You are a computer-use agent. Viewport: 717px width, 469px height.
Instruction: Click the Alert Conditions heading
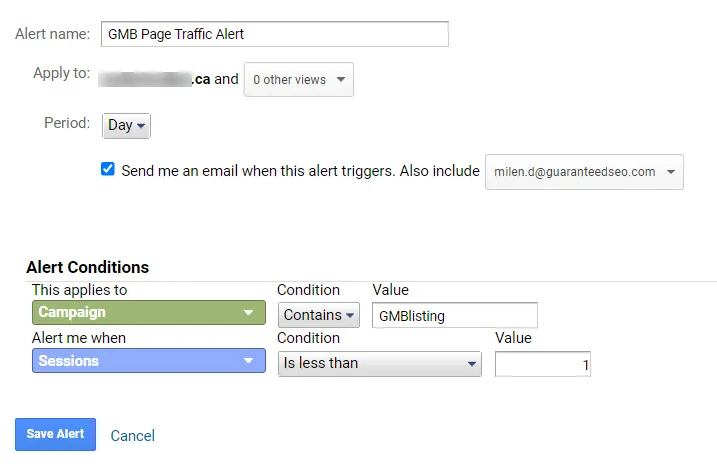87,267
